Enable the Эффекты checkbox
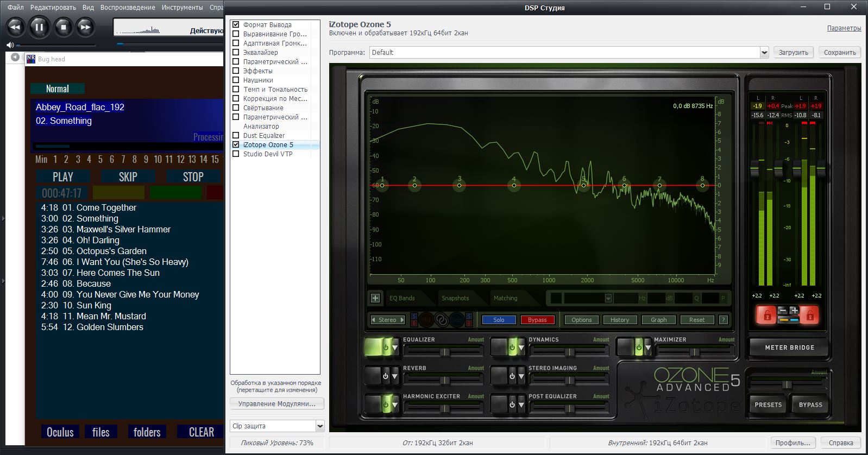The width and height of the screenshot is (868, 455). pyautogui.click(x=236, y=71)
